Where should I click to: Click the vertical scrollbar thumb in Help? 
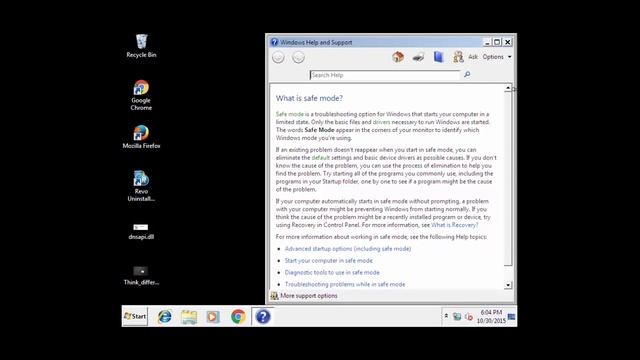point(508,179)
